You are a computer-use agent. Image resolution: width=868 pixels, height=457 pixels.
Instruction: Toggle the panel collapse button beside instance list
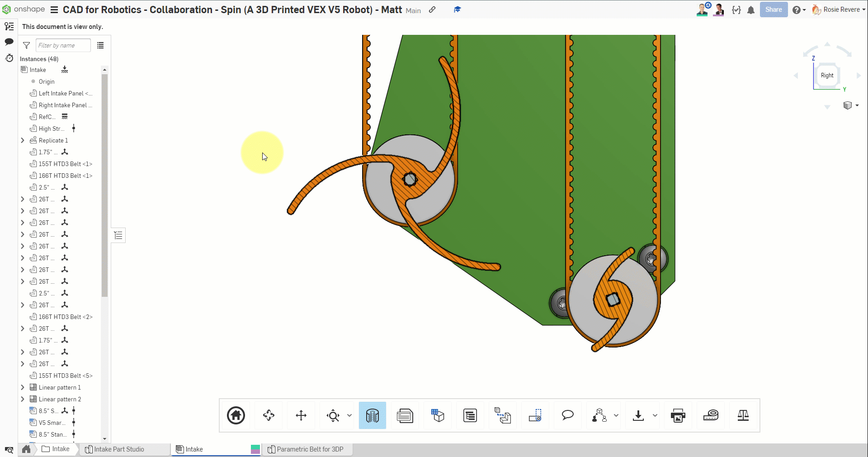[x=118, y=235]
